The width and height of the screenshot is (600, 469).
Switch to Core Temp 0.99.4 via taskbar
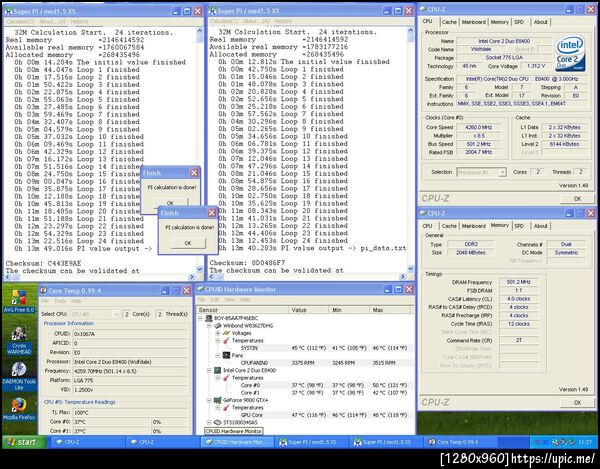pos(459,442)
